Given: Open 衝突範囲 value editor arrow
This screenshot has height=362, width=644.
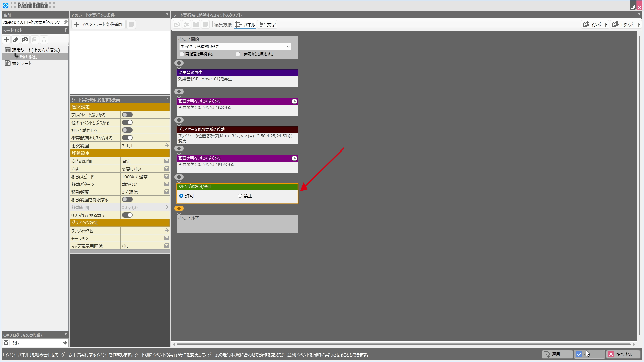Looking at the screenshot, I should 166,145.
